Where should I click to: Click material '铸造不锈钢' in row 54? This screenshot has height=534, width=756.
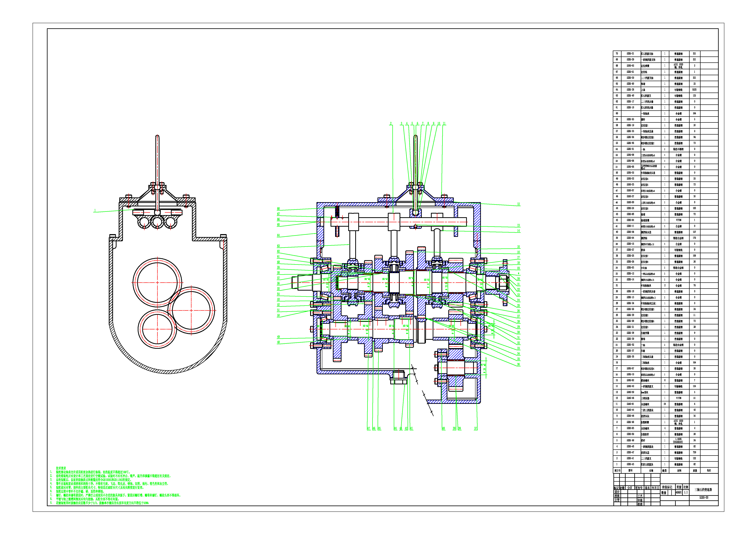(x=679, y=149)
